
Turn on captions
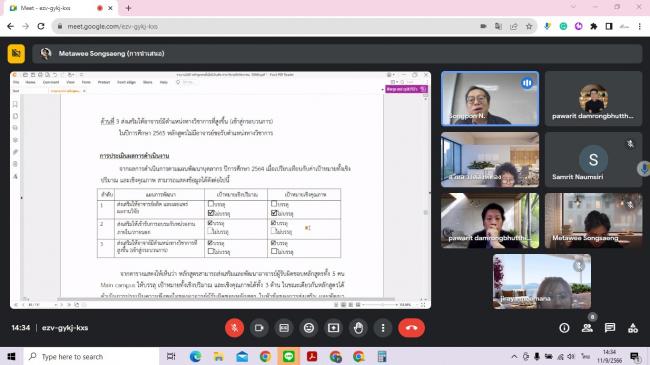284,328
